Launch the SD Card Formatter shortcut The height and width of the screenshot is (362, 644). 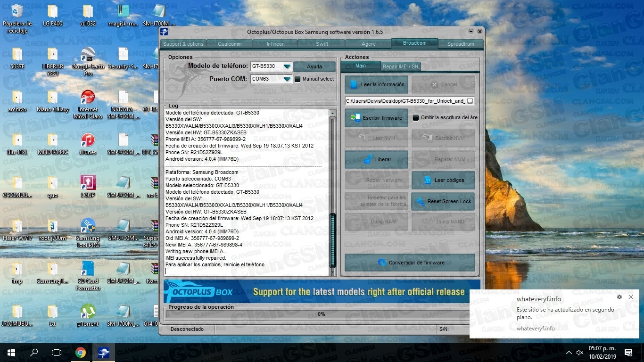[88, 276]
